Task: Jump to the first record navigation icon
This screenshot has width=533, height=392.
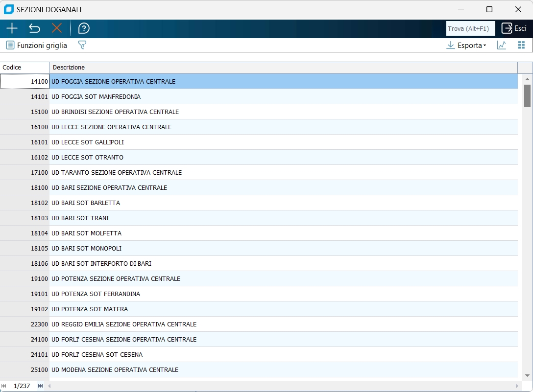Action: click(4, 386)
